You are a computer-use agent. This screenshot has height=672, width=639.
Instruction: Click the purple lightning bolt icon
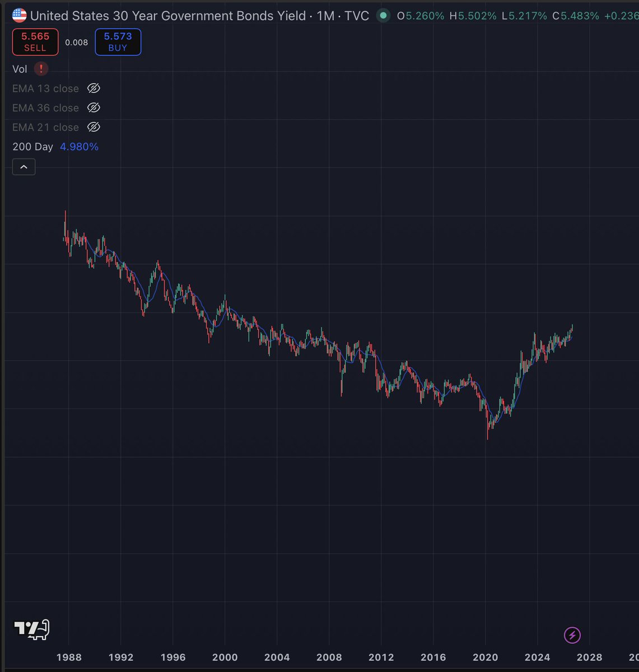coord(572,635)
